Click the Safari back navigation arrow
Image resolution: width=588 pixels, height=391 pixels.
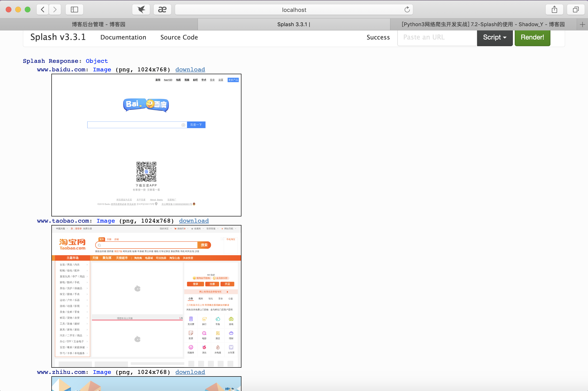point(43,10)
